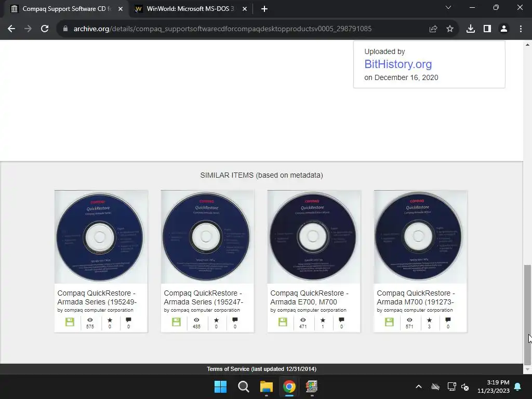
Task: Open File Explorer from taskbar
Action: coord(267,387)
